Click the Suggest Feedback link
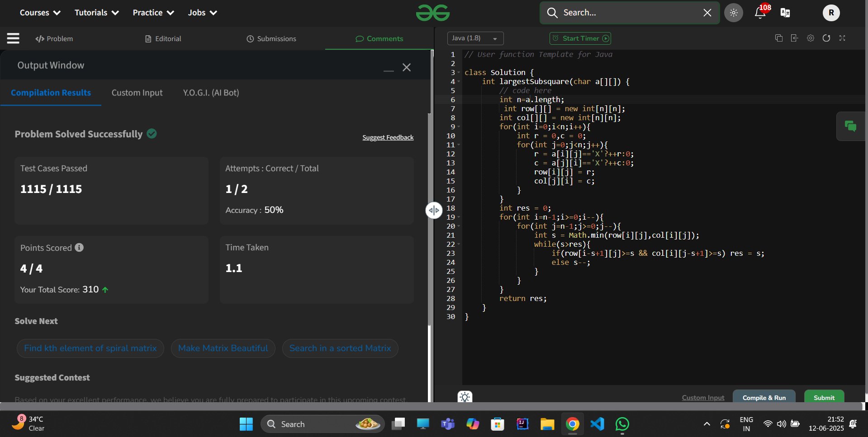 pyautogui.click(x=388, y=137)
